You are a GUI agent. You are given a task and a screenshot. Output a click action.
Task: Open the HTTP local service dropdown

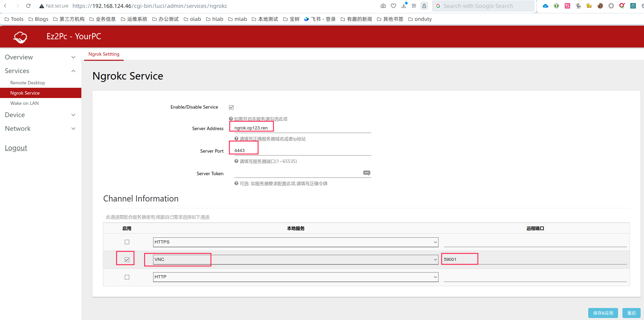coord(295,277)
